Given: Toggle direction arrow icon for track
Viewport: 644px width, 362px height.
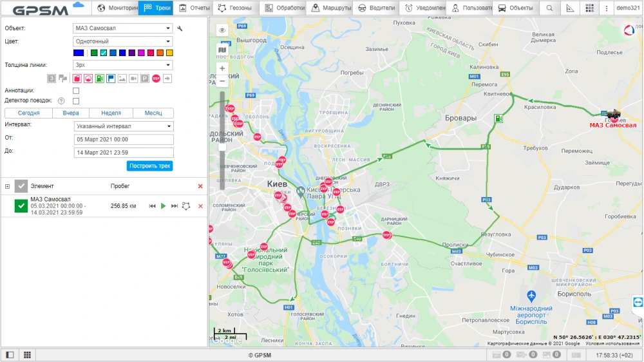Looking at the screenshot, I should coord(167,79).
